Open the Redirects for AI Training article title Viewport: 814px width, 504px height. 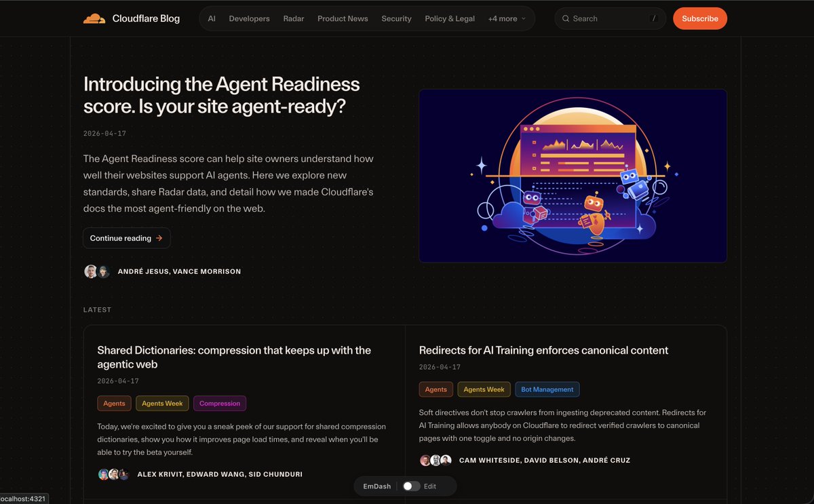point(543,351)
